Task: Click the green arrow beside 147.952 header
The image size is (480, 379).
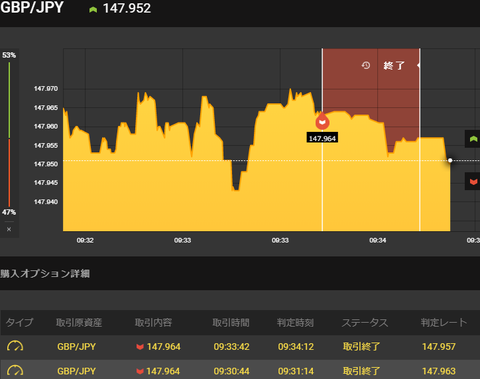Action: [x=93, y=10]
